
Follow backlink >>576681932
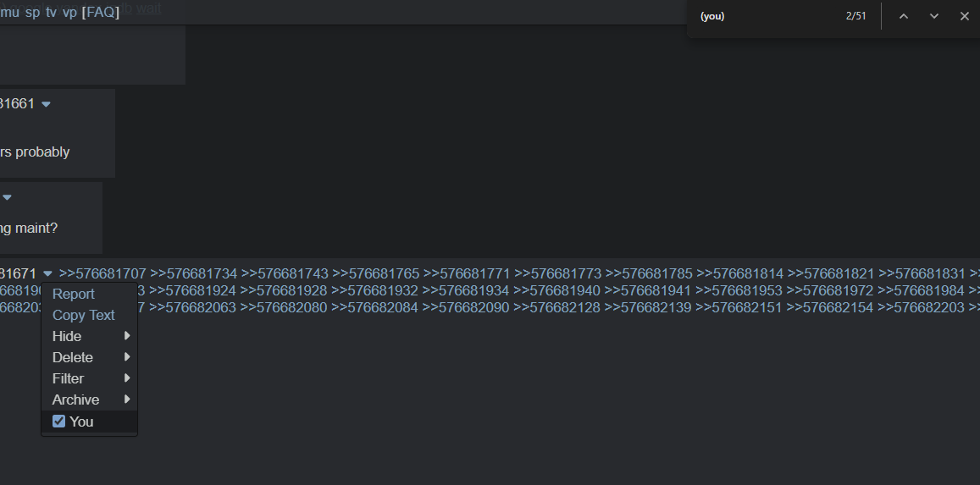(374, 291)
